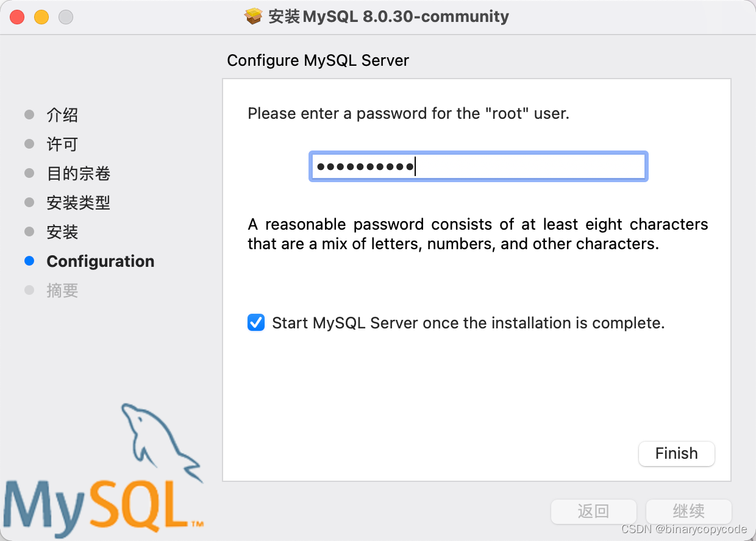Select the 安装 step in sidebar
Screen dimensions: 756x541
pos(62,232)
